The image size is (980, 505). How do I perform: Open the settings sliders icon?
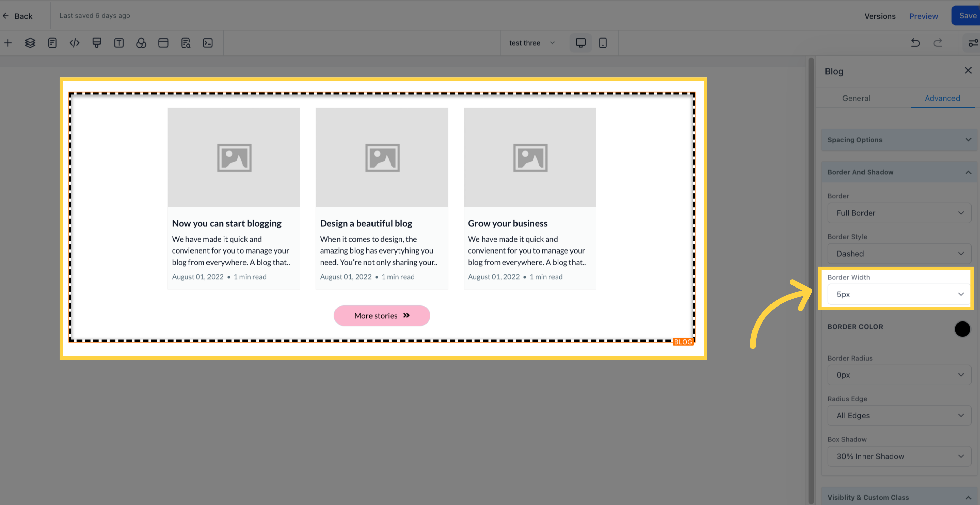tap(973, 43)
